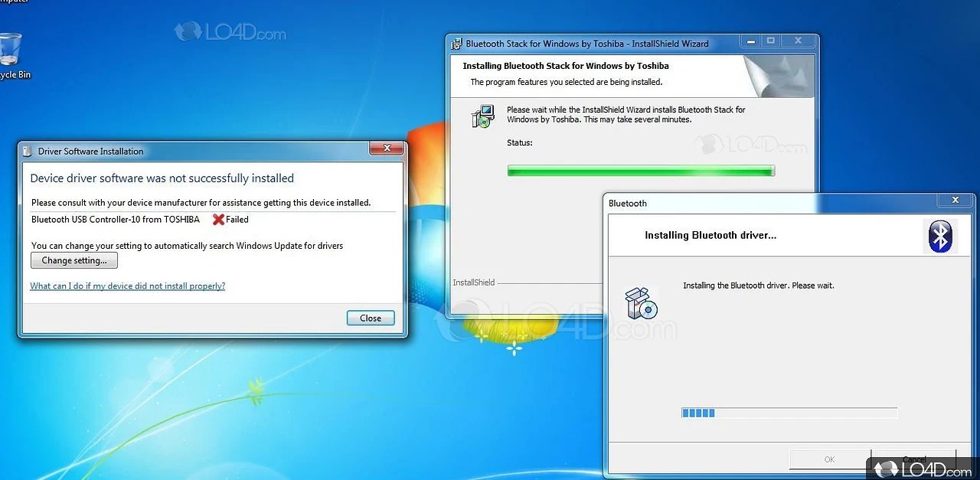The width and height of the screenshot is (980, 480).
Task: Click the Recycle Bin desktop icon
Action: [11, 55]
